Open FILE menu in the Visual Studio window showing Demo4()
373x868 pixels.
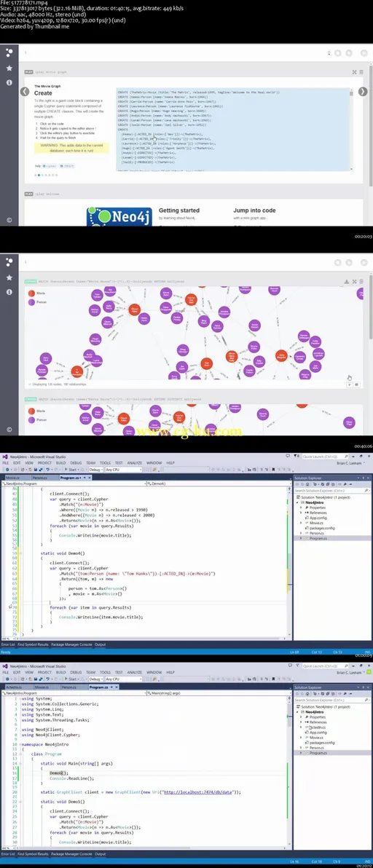(x=5, y=463)
